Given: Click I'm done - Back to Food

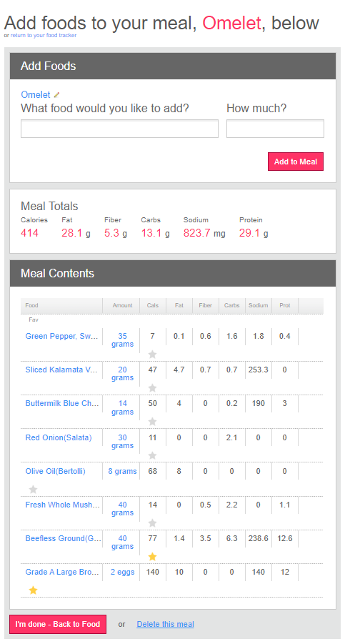Looking at the screenshot, I should (x=58, y=624).
